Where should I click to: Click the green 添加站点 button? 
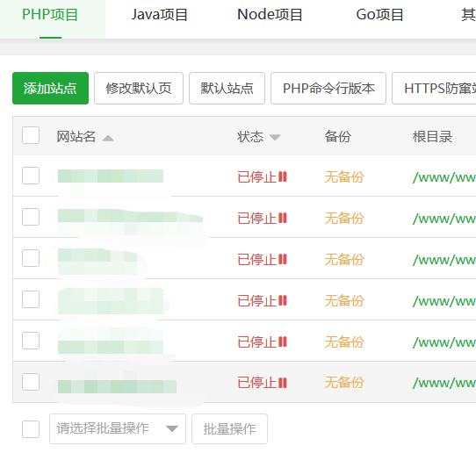click(50, 89)
